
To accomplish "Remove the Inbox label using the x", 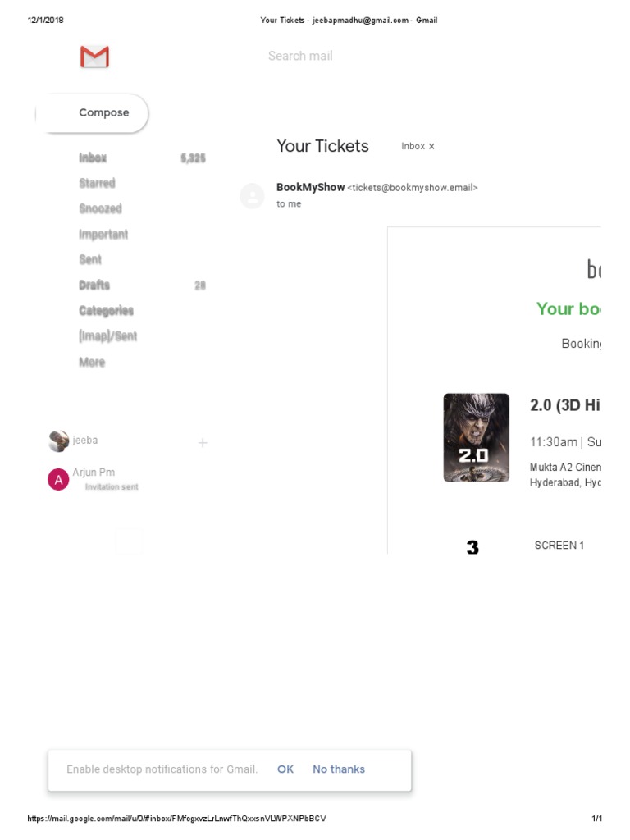I will pos(431,147).
